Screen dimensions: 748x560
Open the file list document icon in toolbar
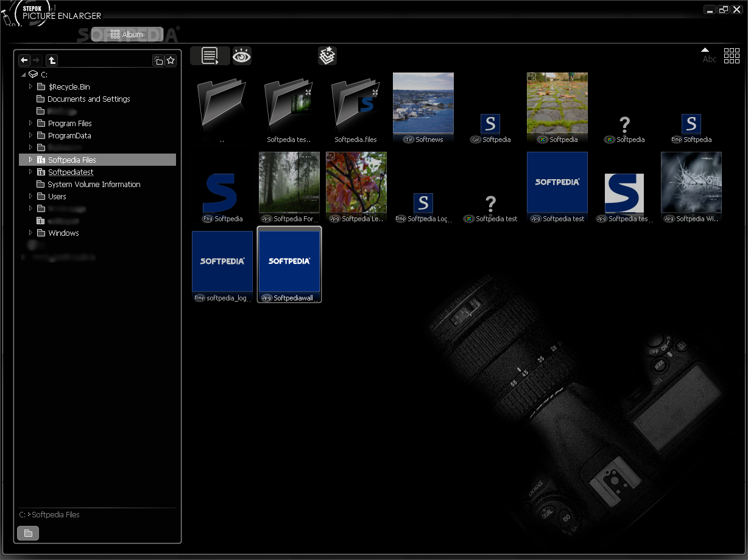click(210, 56)
